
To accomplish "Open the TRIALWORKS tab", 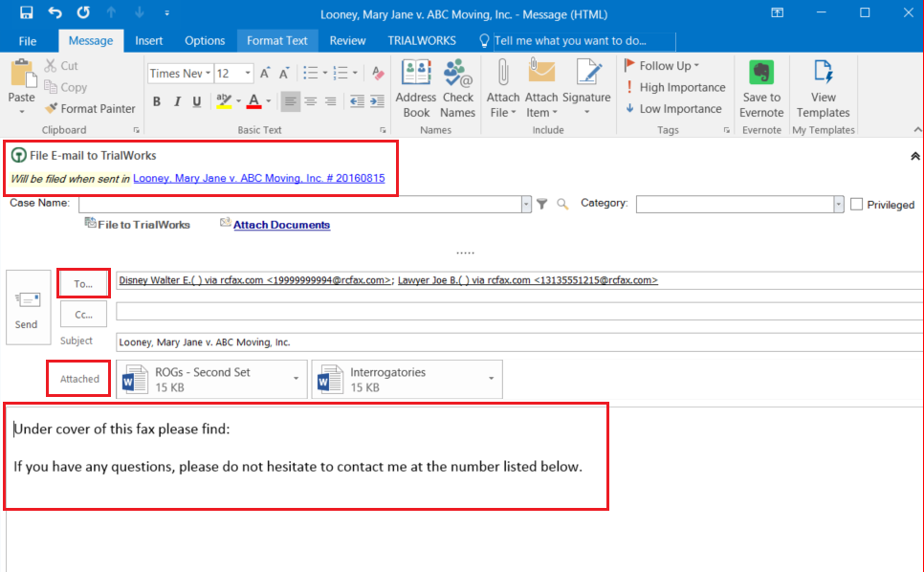I will 422,40.
